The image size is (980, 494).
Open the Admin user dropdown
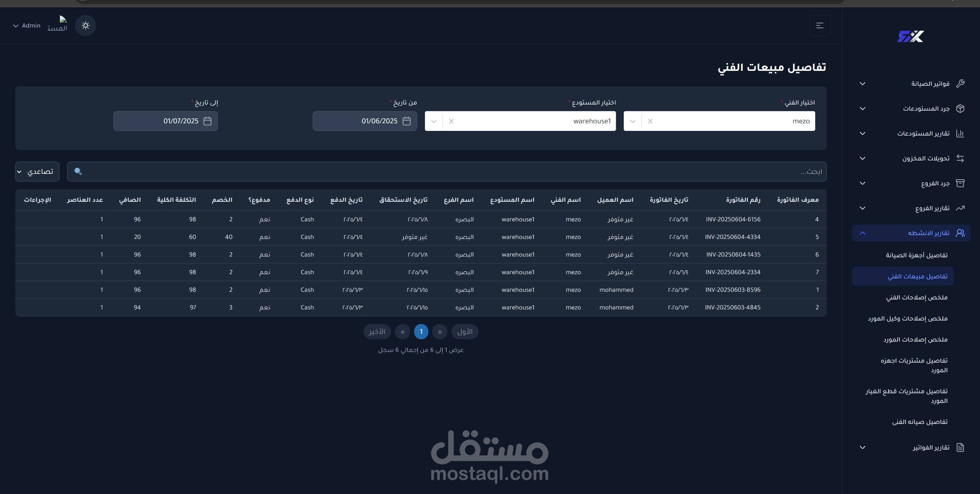(x=27, y=26)
